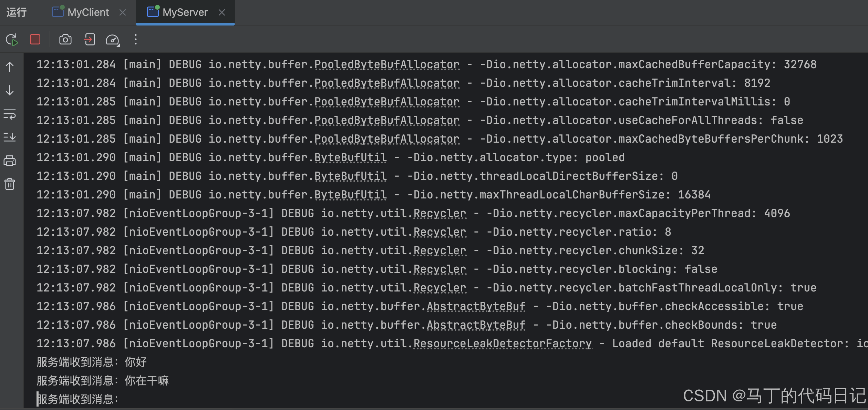
Task: Click the value 1023 in console
Action: click(830, 139)
